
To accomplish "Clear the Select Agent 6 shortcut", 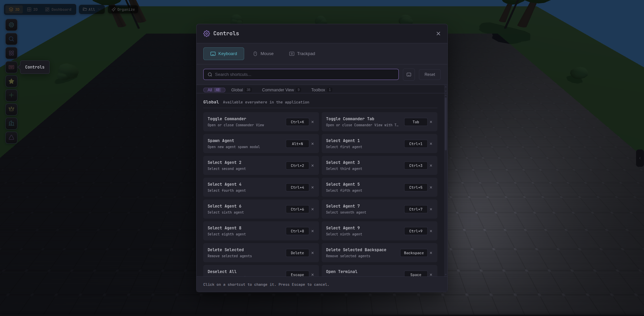I will pos(313,209).
